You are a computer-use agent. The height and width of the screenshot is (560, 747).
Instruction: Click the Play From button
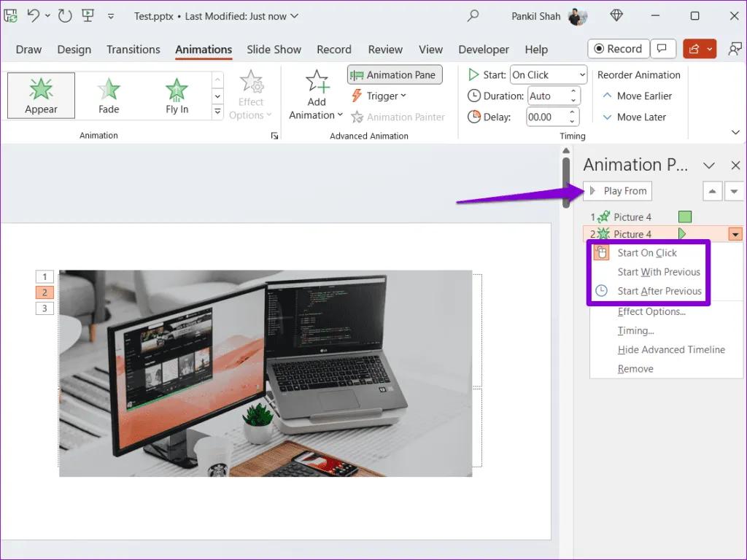(618, 191)
